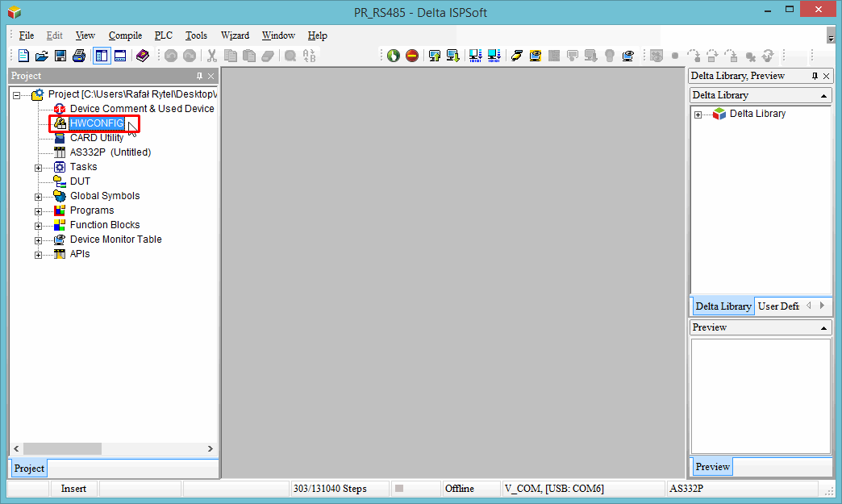Expand the Tasks tree node
The image size is (842, 504).
point(39,167)
